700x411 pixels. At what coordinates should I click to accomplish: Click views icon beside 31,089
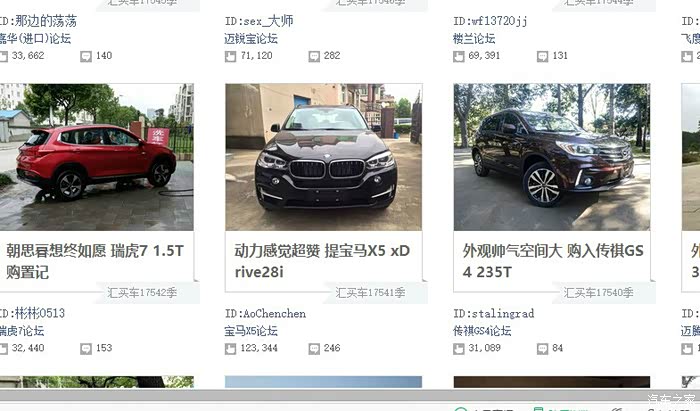tap(459, 349)
